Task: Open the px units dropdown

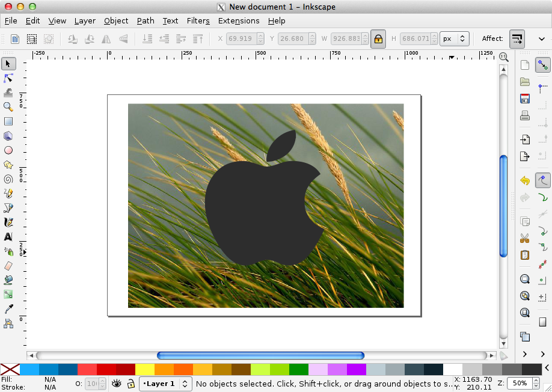Action: point(455,38)
